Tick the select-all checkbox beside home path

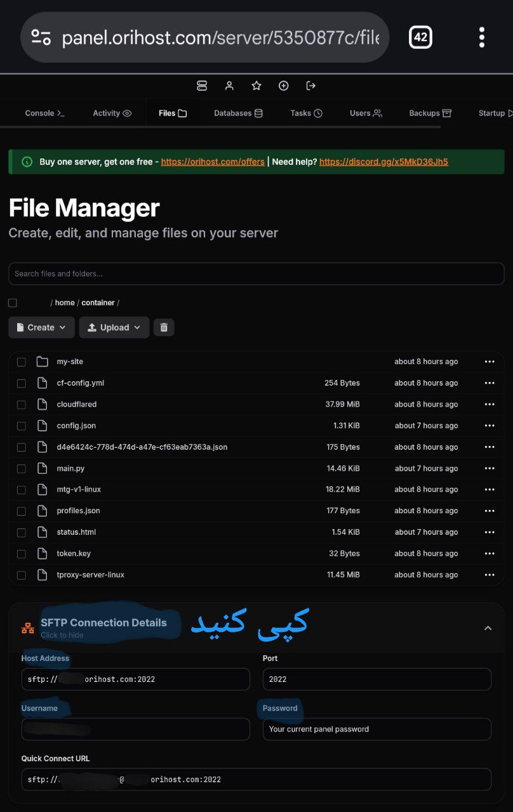click(13, 303)
